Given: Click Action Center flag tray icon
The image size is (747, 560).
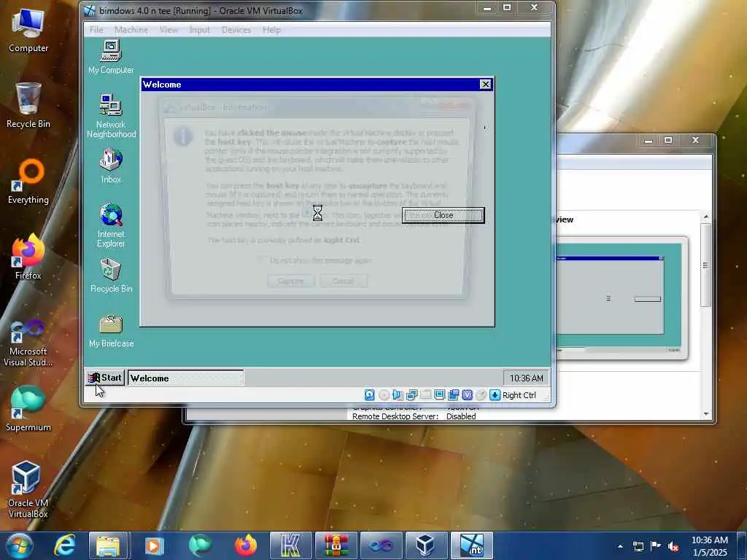Looking at the screenshot, I should click(x=656, y=545).
